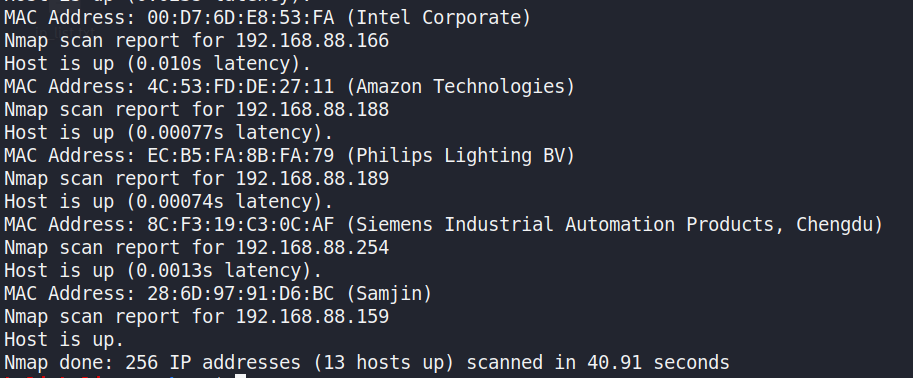Click the IP address 192.168.88.188
913x378 pixels.
click(312, 109)
